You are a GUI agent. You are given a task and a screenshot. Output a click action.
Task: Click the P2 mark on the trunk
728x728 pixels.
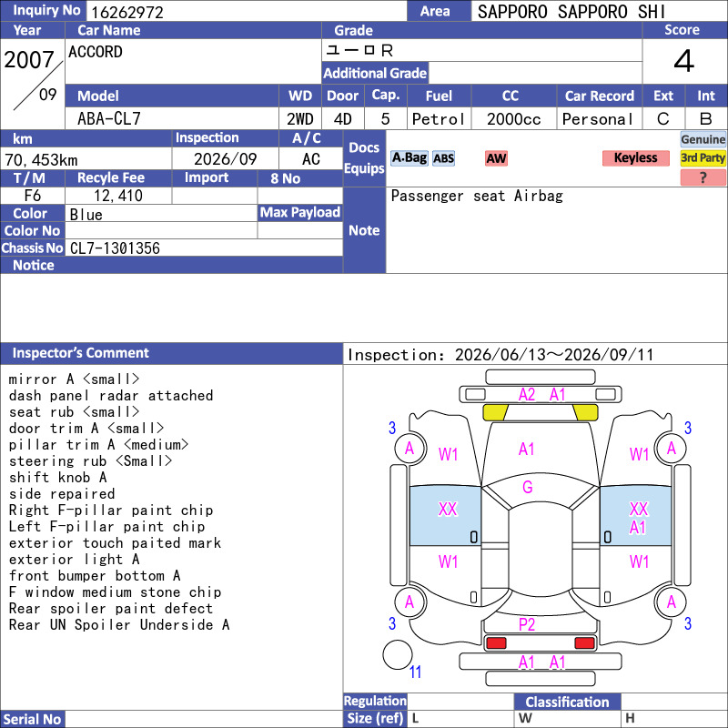pos(527,624)
